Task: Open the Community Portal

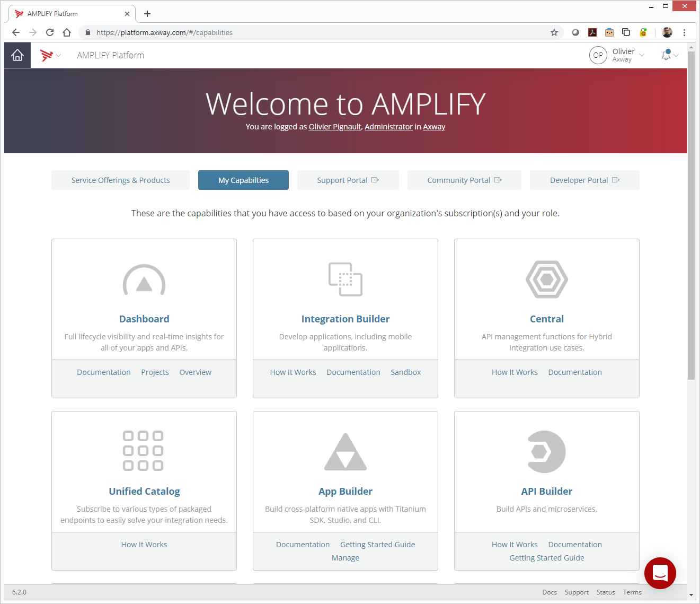Action: (x=464, y=180)
